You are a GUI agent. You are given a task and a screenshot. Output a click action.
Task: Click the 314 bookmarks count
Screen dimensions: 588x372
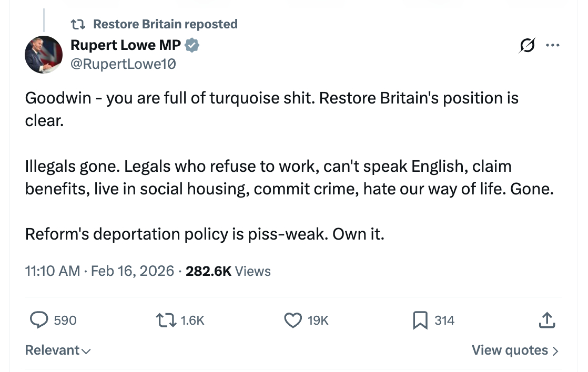[x=444, y=320]
